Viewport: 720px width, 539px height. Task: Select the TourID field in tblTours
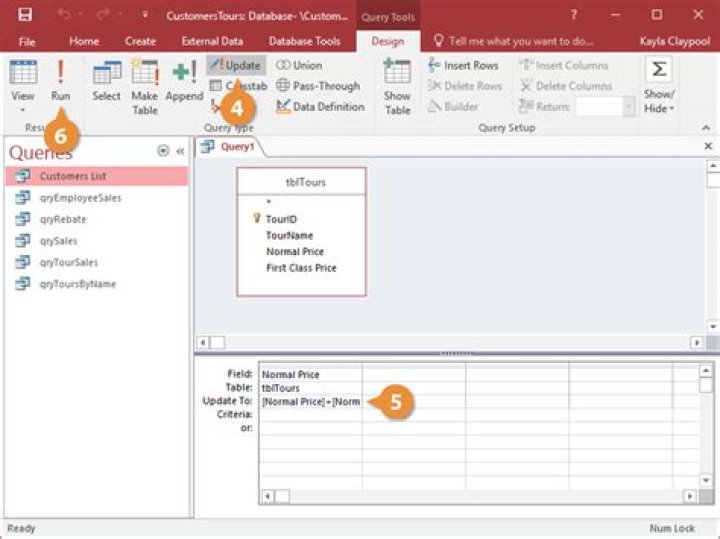point(281,219)
